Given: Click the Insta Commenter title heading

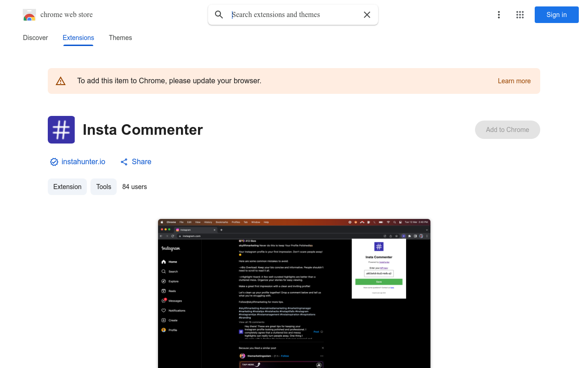Looking at the screenshot, I should click(x=143, y=130).
